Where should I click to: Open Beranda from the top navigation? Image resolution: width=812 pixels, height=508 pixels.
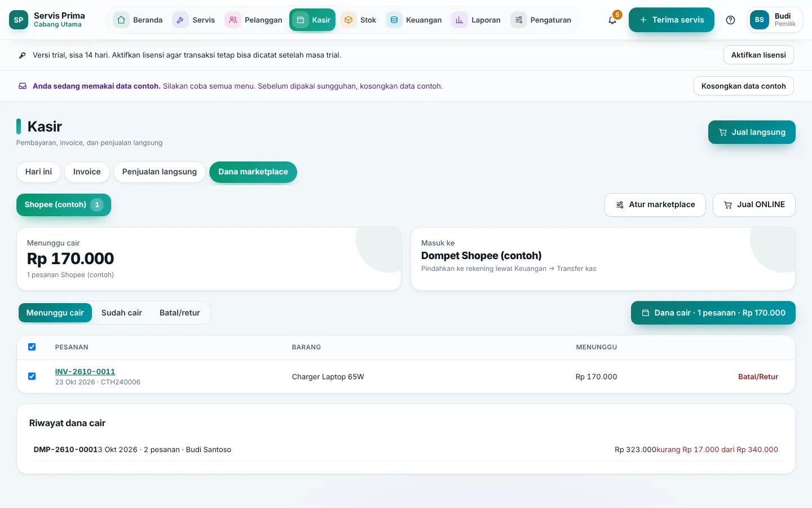click(x=138, y=20)
